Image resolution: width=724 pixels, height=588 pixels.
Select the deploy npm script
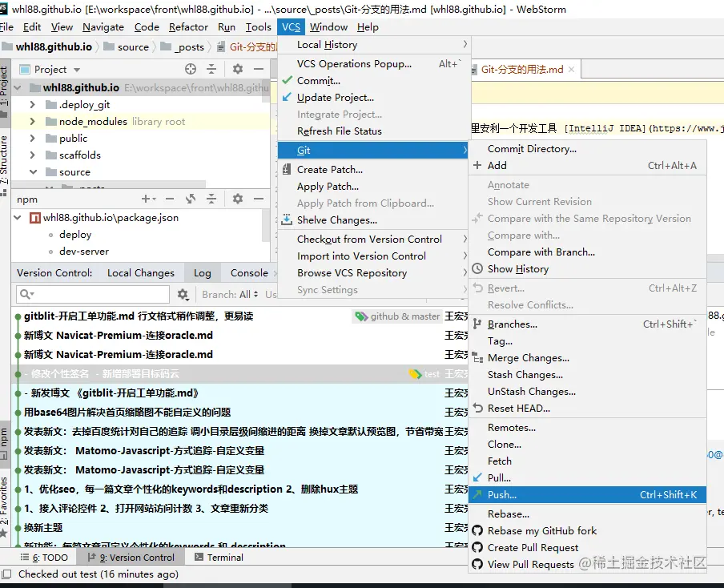75,235
